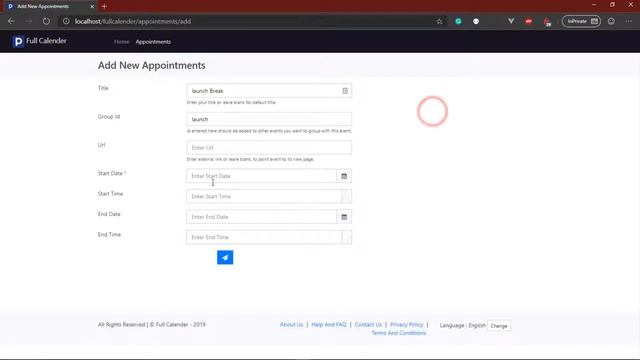Image resolution: width=640 pixels, height=360 pixels.
Task: Click the InPrivate indicator button
Action: click(581, 21)
